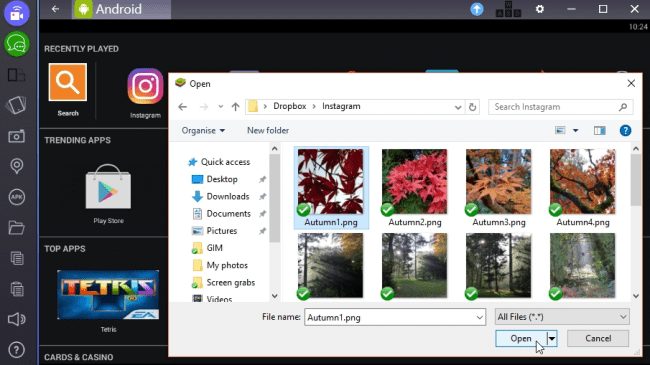
Task: Select the Screen grabs folder
Action: tap(230, 282)
